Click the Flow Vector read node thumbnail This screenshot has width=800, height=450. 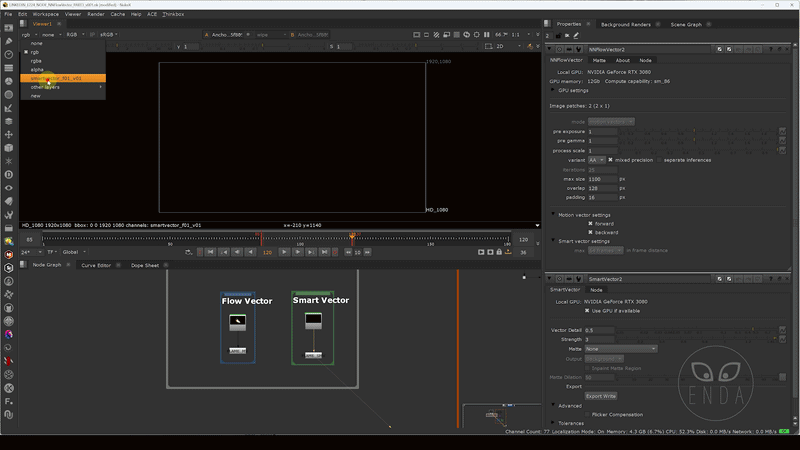(x=237, y=322)
